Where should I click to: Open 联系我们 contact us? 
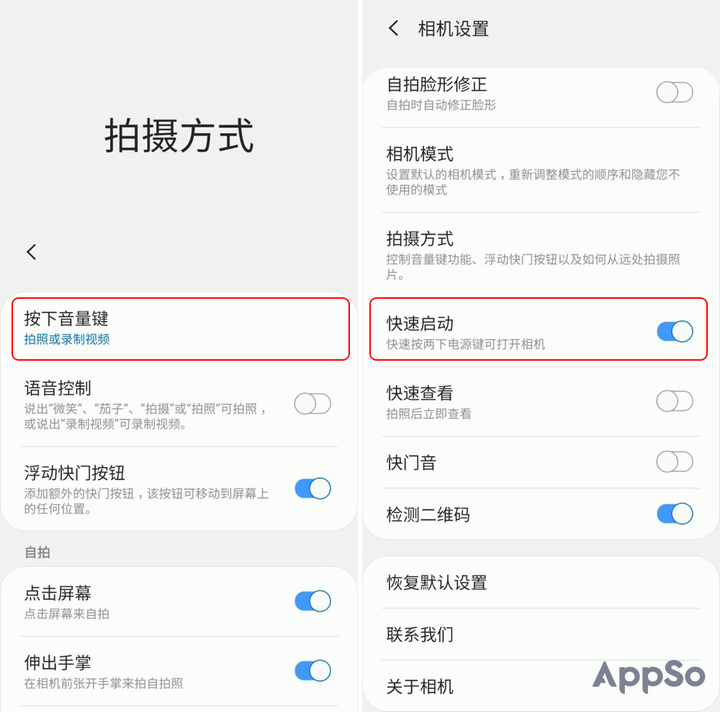[540, 635]
